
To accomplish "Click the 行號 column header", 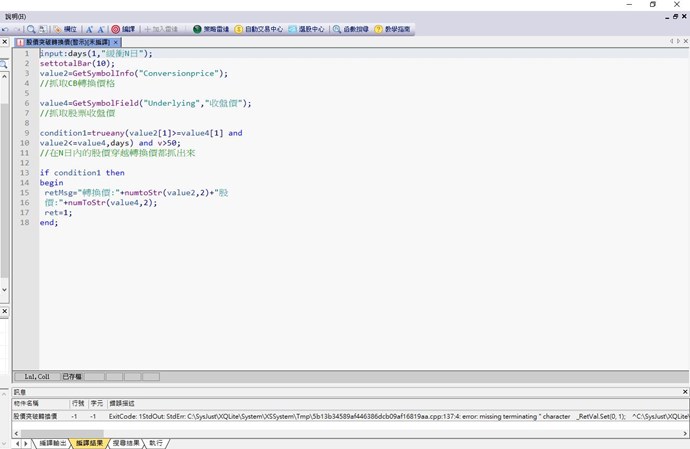I will [77, 403].
